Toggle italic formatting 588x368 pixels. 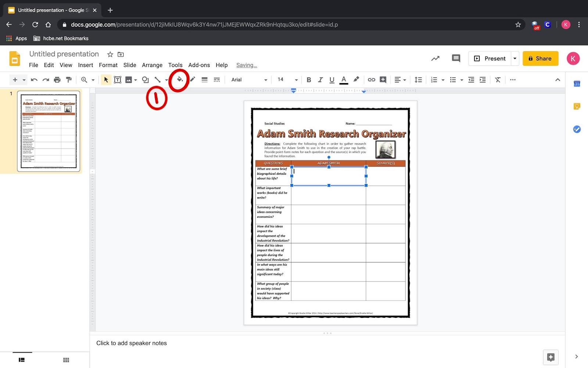(320, 79)
